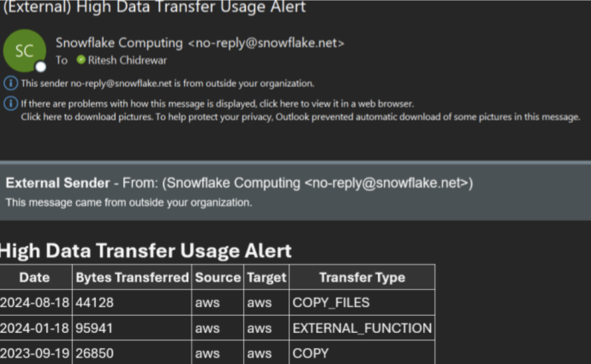This screenshot has height=364, width=591.
Task: Click the SC sender avatar circle
Action: (x=25, y=49)
